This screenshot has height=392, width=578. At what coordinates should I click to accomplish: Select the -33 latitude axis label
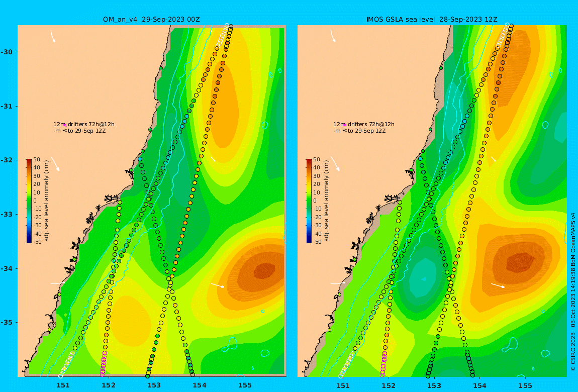click(7, 214)
